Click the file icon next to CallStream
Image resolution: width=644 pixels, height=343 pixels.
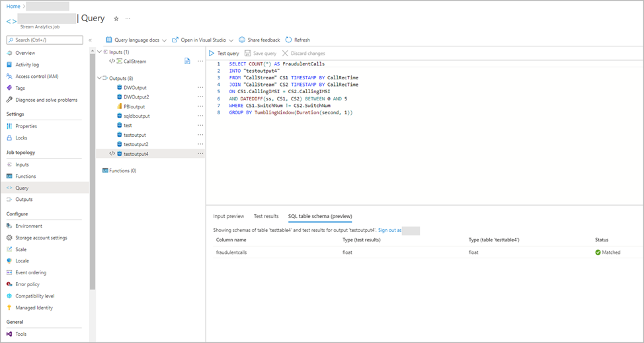coord(187,61)
